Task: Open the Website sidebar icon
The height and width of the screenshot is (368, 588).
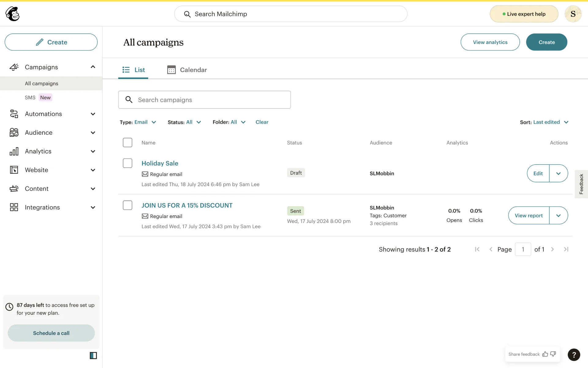Action: pyautogui.click(x=14, y=170)
